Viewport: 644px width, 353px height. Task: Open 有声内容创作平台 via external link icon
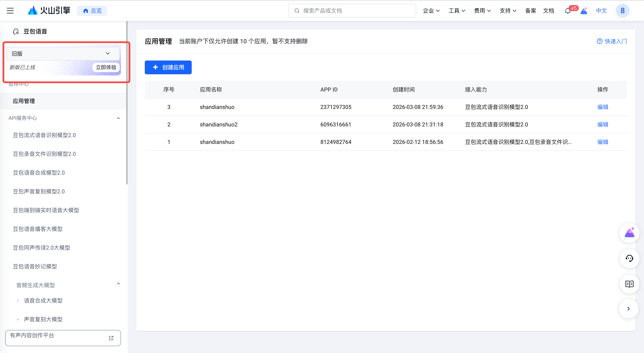[111, 338]
